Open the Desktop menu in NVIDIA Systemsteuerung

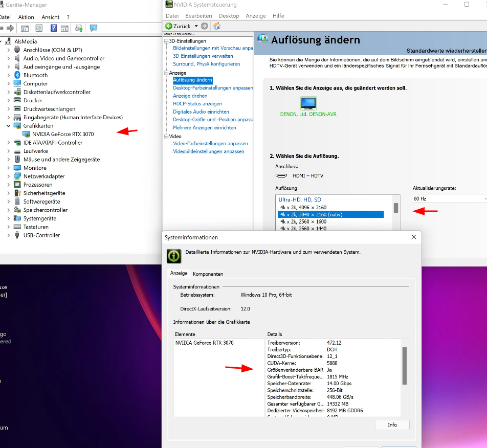(x=229, y=16)
